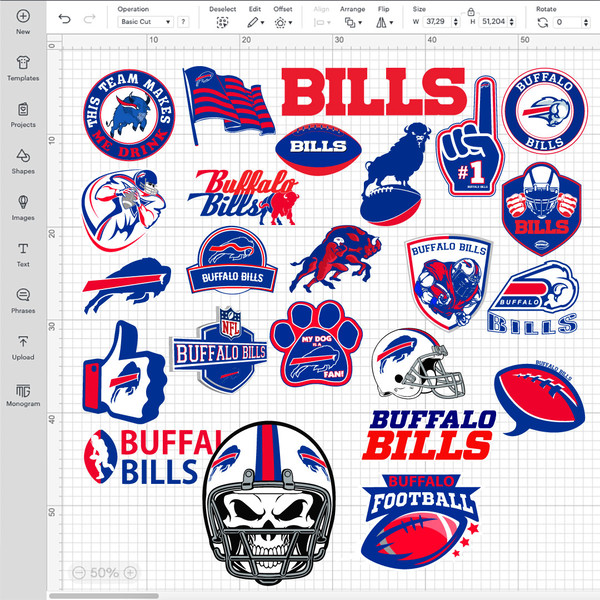Open the Edit dropdown menu
This screenshot has width=600, height=600.
256,21
